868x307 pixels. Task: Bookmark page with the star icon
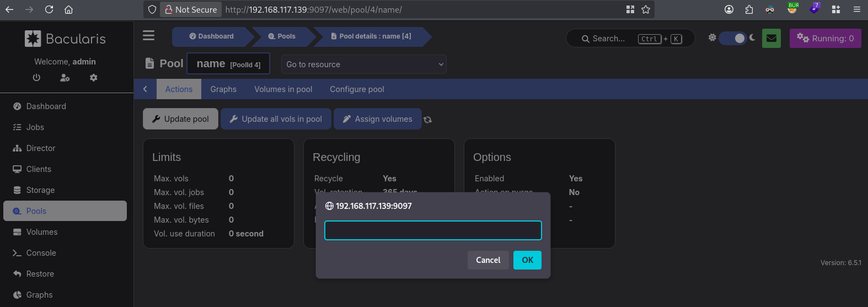pyautogui.click(x=646, y=9)
